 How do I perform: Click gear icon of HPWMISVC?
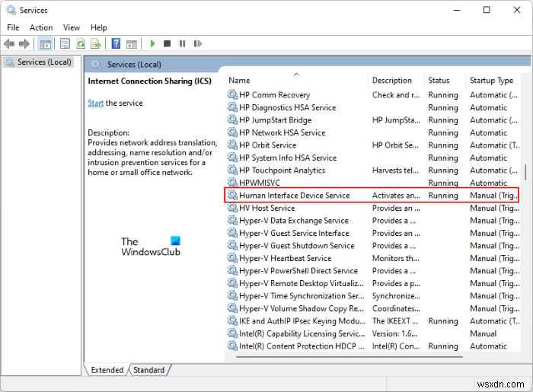232,182
